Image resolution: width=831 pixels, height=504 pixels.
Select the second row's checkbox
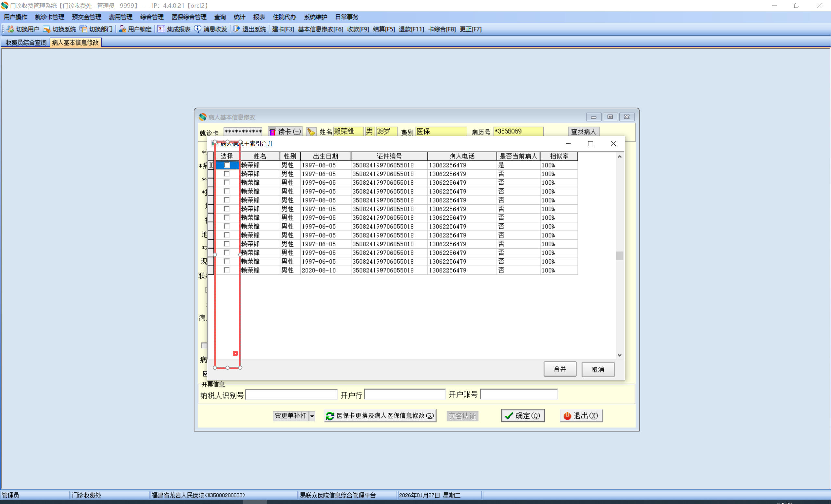(227, 174)
